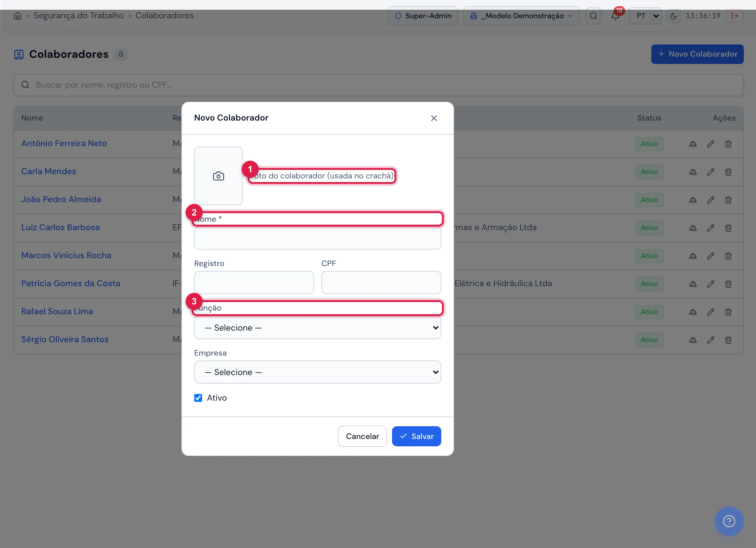Expand the _Modelo Demonstração company selector
756x548 pixels.
[x=521, y=16]
